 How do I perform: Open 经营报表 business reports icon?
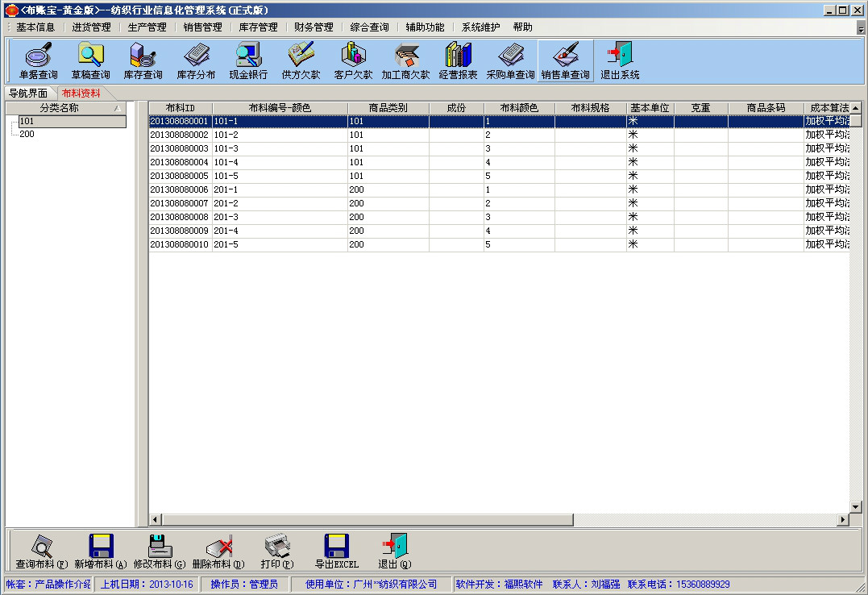[x=458, y=61]
